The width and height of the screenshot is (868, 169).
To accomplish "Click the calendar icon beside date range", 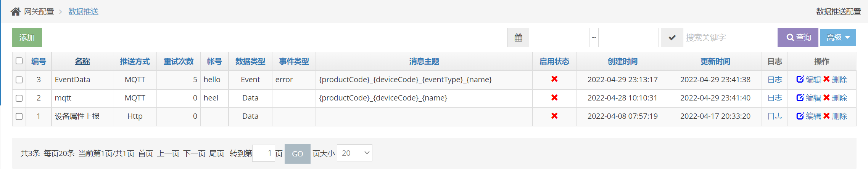I will pyautogui.click(x=518, y=38).
